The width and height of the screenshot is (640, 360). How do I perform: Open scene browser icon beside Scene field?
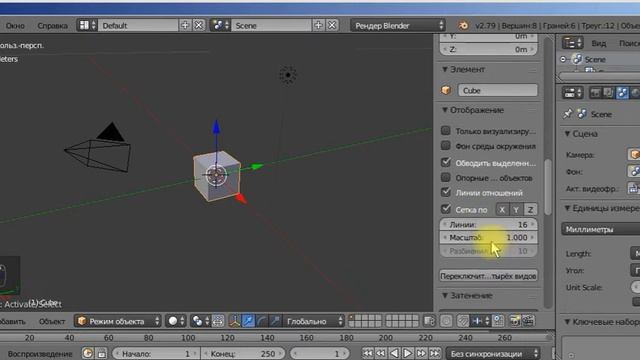click(221, 25)
